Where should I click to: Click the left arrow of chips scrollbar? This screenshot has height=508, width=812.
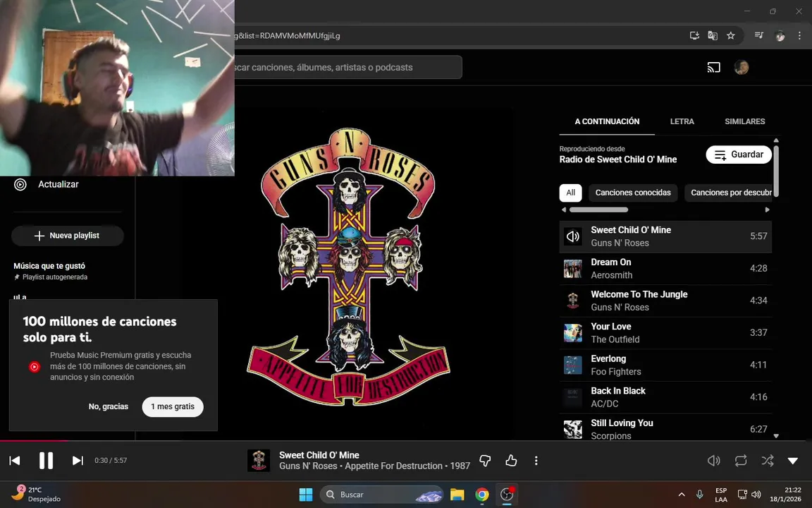pos(563,210)
